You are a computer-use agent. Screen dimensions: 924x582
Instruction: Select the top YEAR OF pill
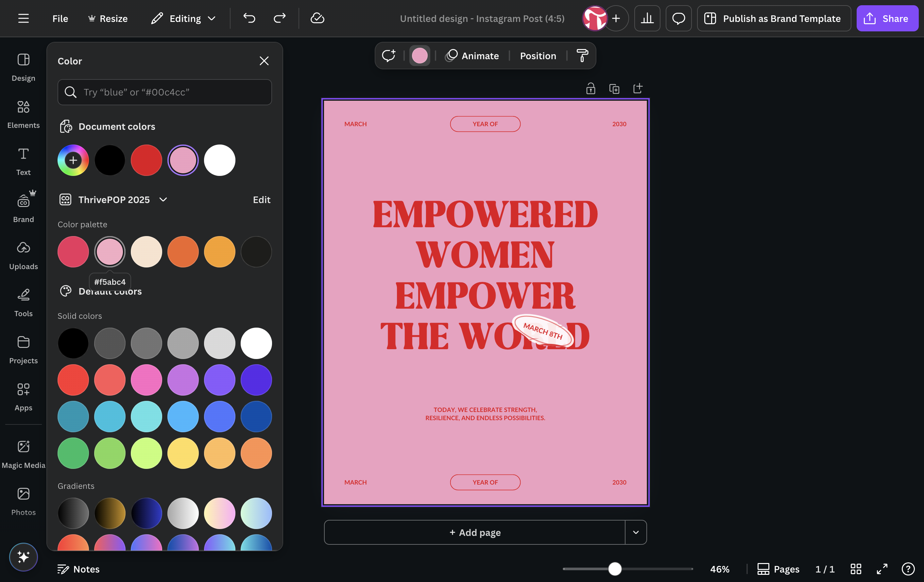(485, 124)
